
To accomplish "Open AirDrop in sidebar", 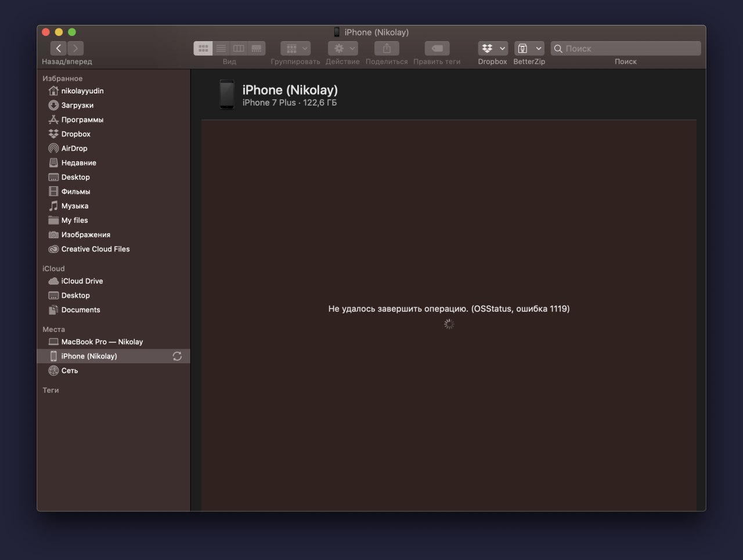I will [114, 149].
